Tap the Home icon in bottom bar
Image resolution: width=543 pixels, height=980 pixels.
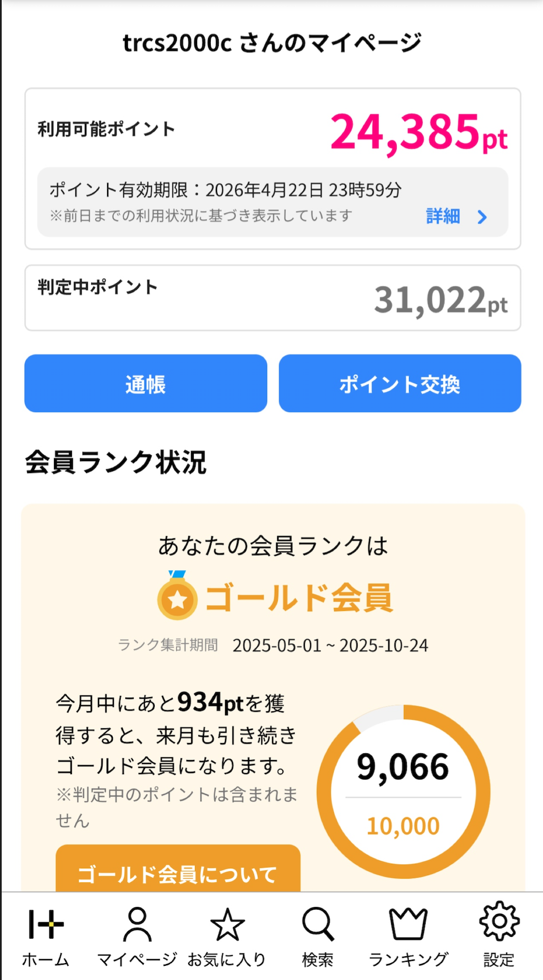point(46,924)
